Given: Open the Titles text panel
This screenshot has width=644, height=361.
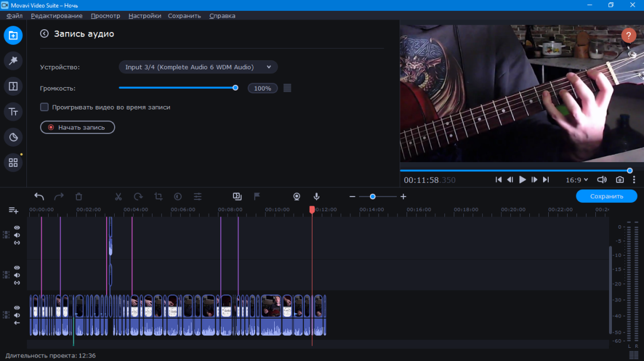Looking at the screenshot, I should click(x=13, y=112).
